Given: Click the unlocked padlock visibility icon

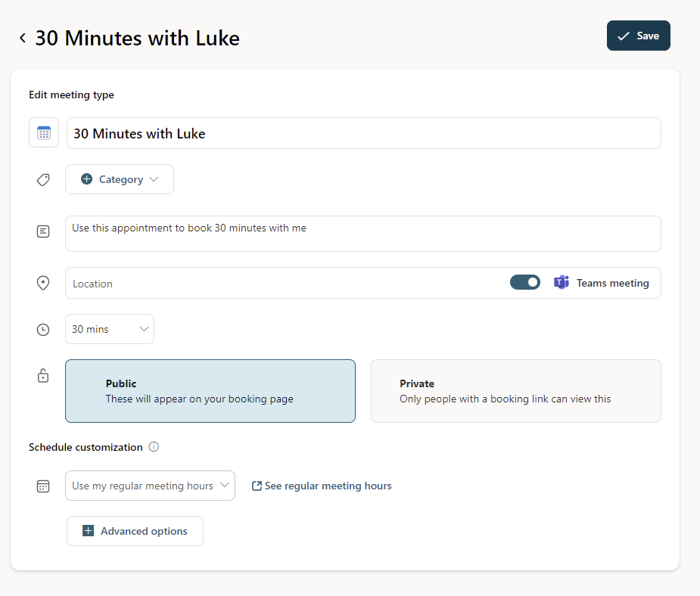Looking at the screenshot, I should point(43,376).
